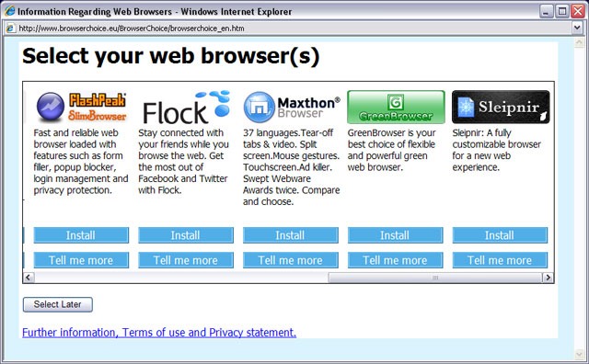Minimize the Internet Explorer window
This screenshot has height=364, width=589.
coord(547,11)
